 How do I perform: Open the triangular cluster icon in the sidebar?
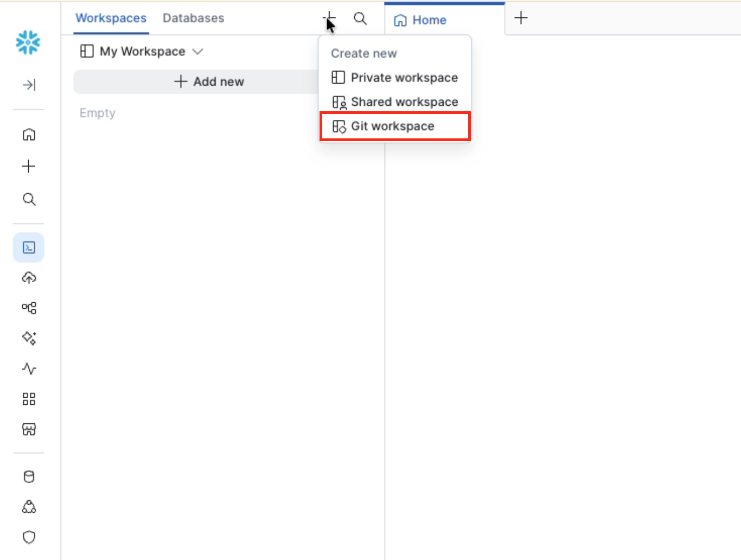tap(29, 507)
